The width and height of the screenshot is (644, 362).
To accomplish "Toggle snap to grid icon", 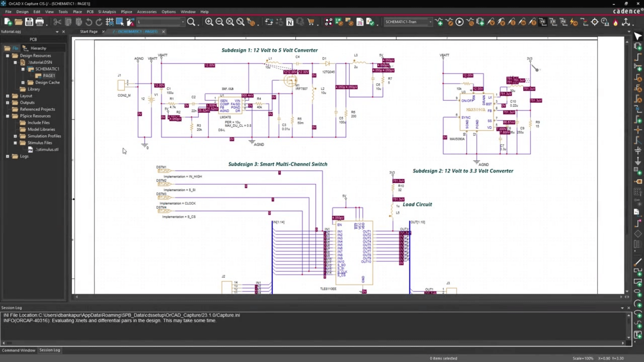I will (x=109, y=22).
